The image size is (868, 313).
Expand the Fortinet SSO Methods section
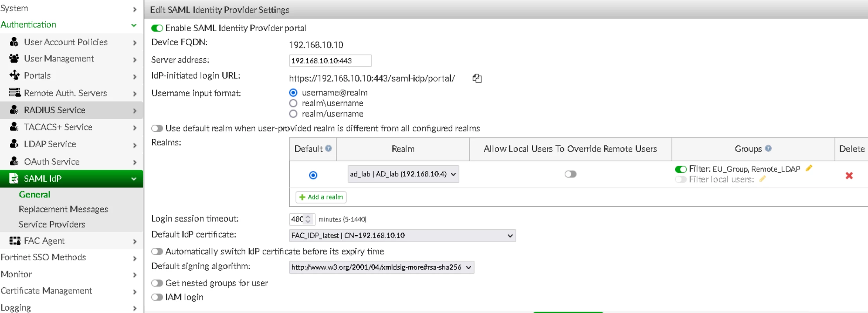(72, 257)
